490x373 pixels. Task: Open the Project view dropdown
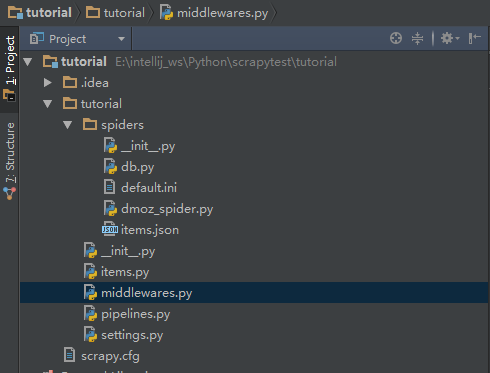point(122,39)
